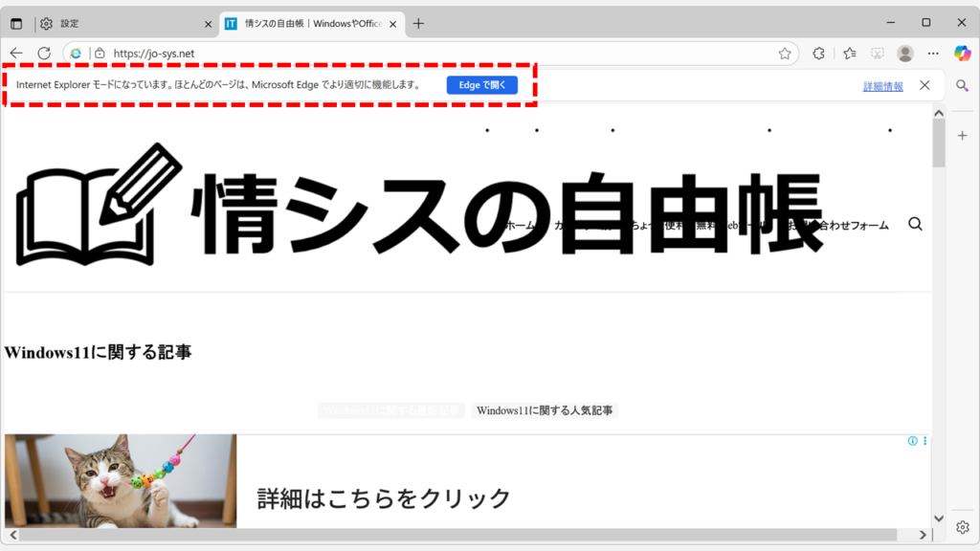This screenshot has width=980, height=551.
Task: Click the Edge で開く button
Action: pos(482,85)
